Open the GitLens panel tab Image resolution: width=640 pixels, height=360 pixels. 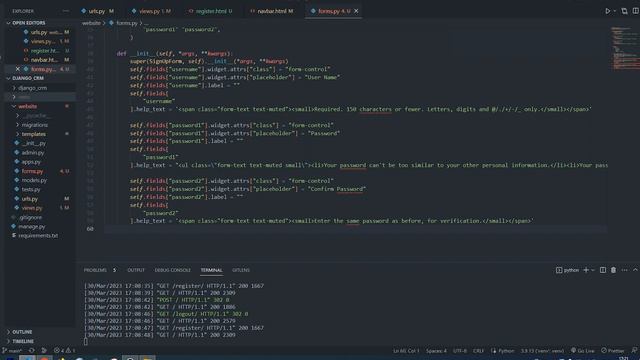(x=241, y=270)
